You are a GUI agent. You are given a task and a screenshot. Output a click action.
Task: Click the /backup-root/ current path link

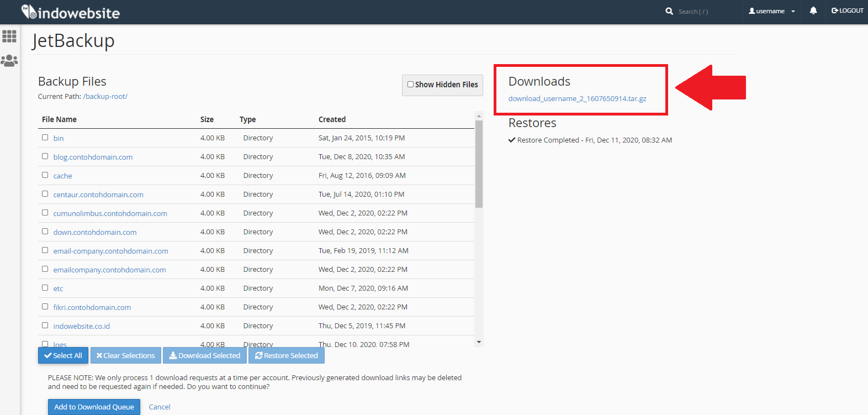coord(105,96)
